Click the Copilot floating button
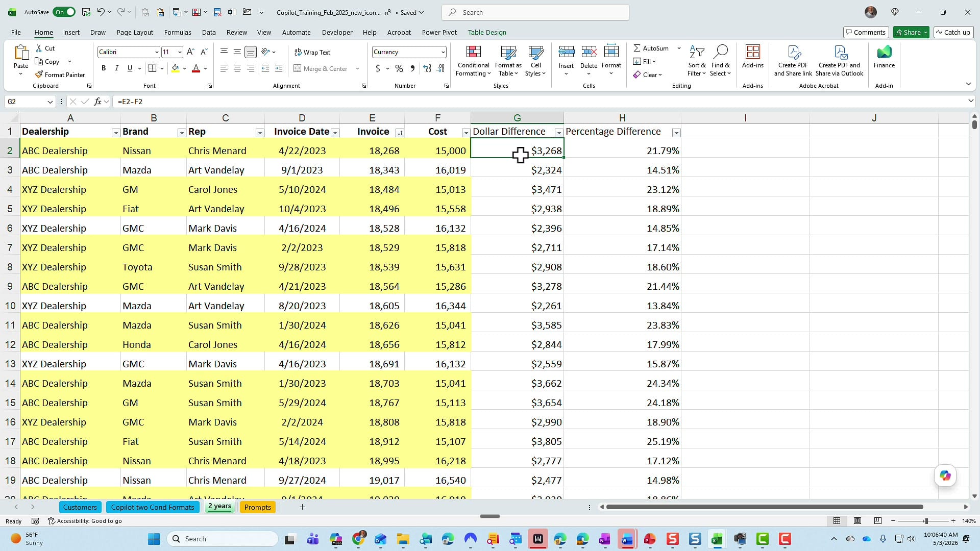 (945, 475)
